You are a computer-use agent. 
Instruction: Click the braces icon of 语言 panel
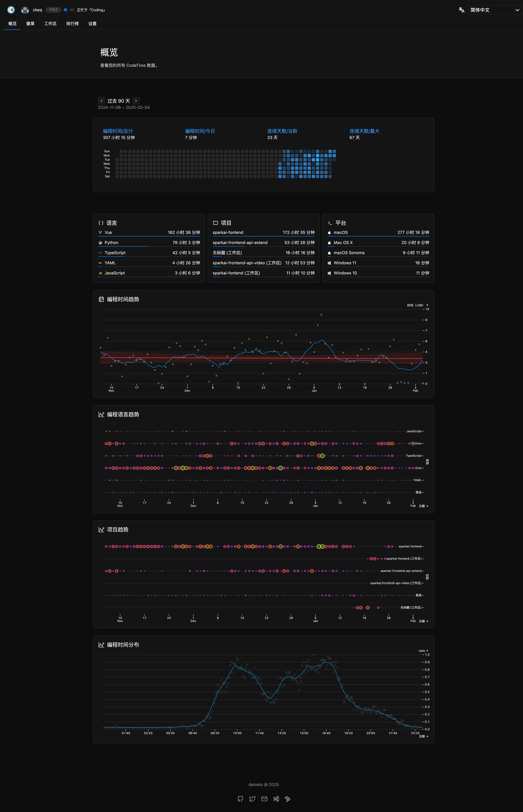tap(101, 223)
